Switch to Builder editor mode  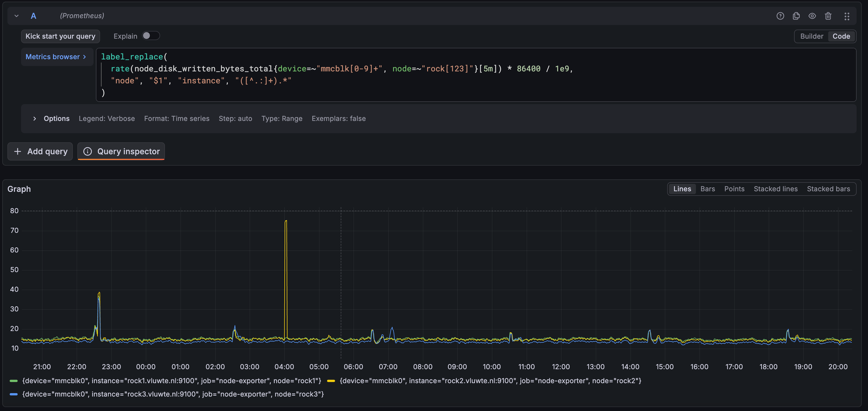point(812,36)
